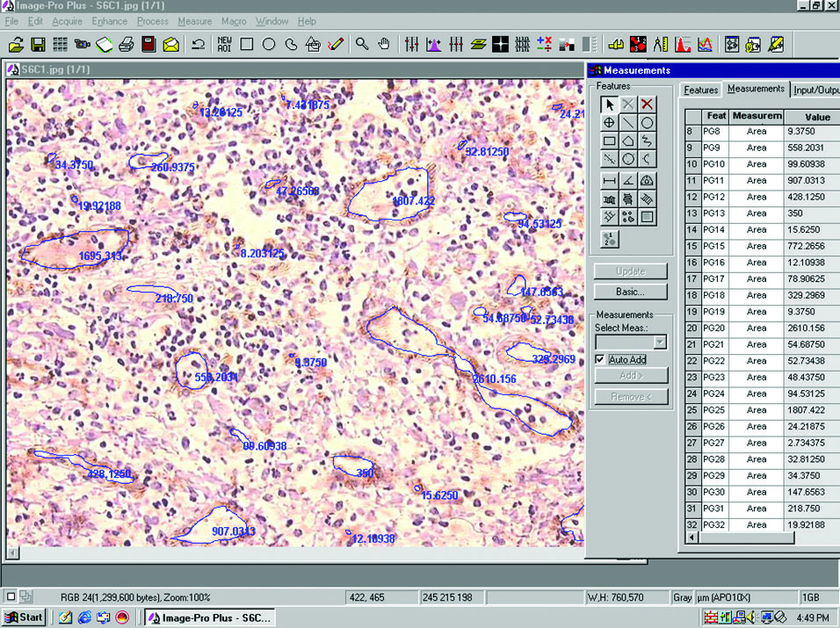
Task: Click the Basic... button
Action: [x=631, y=292]
